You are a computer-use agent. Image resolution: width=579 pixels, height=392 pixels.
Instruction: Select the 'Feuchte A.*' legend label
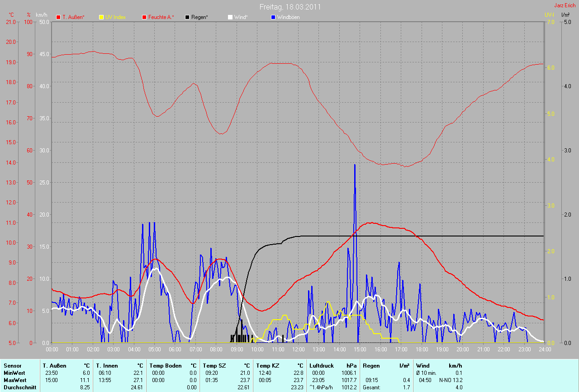click(161, 17)
